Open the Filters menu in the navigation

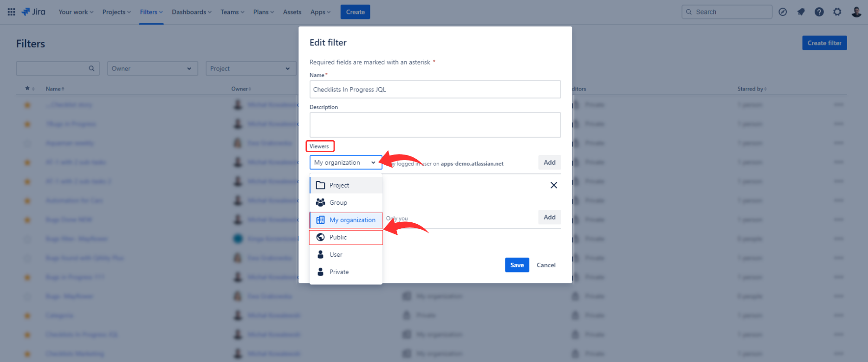151,12
